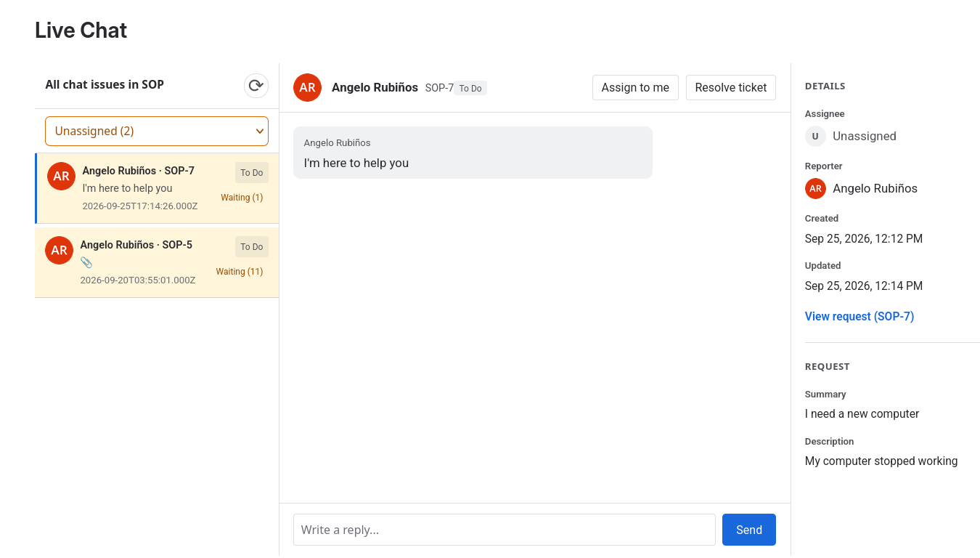Click summary "I need a new computer"
Viewport: 980px width, 558px height.
[862, 413]
